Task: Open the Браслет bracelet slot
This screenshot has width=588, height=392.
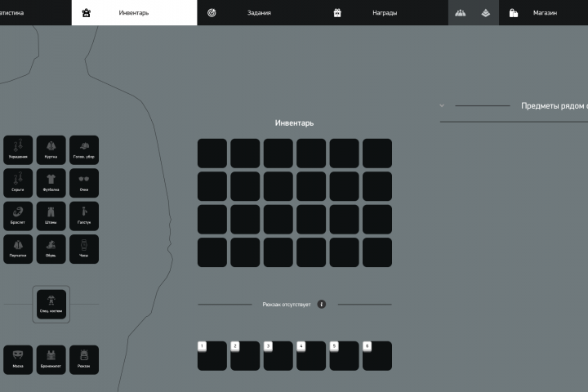Action: tap(18, 216)
